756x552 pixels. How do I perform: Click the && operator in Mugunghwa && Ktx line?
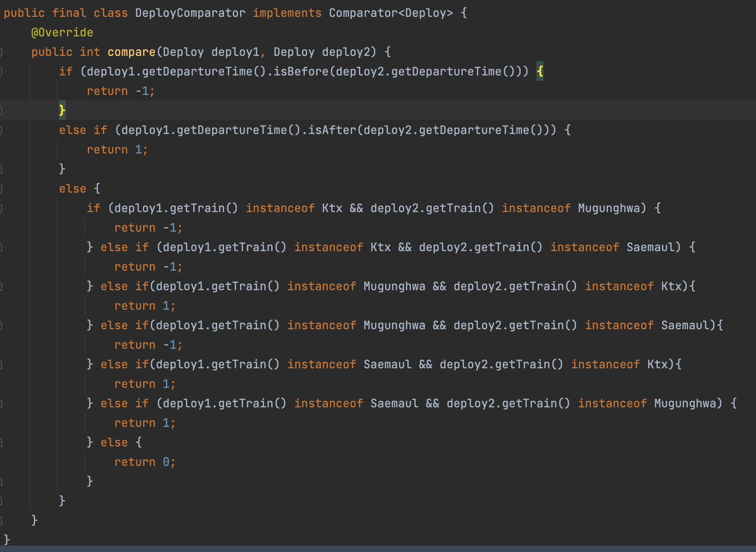point(439,286)
